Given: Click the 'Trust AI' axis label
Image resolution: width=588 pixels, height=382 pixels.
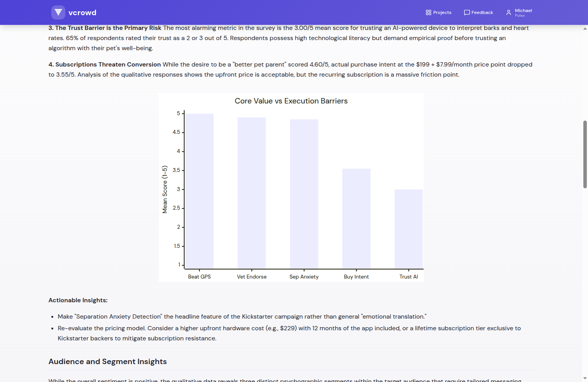Looking at the screenshot, I should pyautogui.click(x=409, y=277).
